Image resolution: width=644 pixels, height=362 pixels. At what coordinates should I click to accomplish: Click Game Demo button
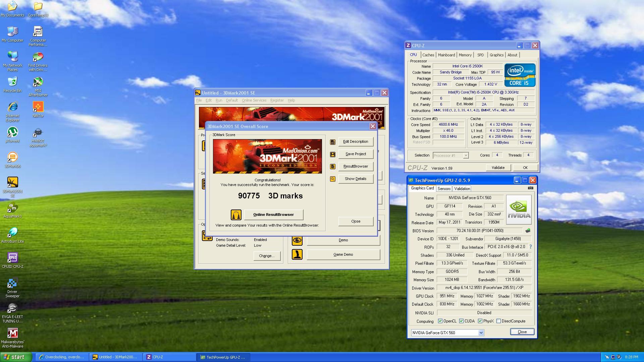343,255
